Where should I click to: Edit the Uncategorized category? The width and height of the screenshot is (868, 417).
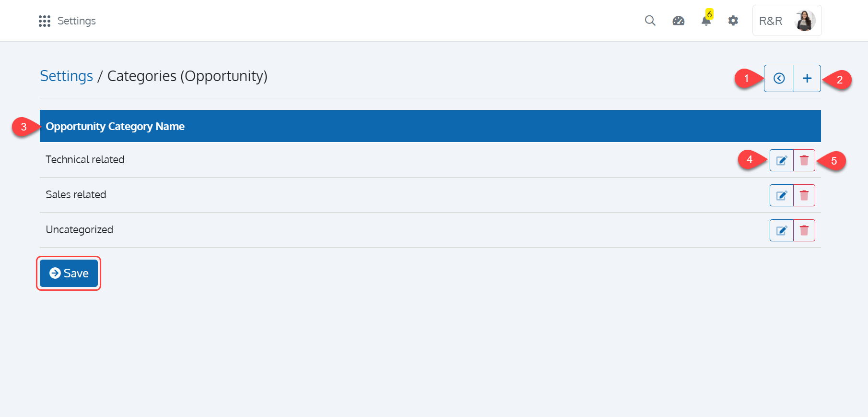coord(781,230)
